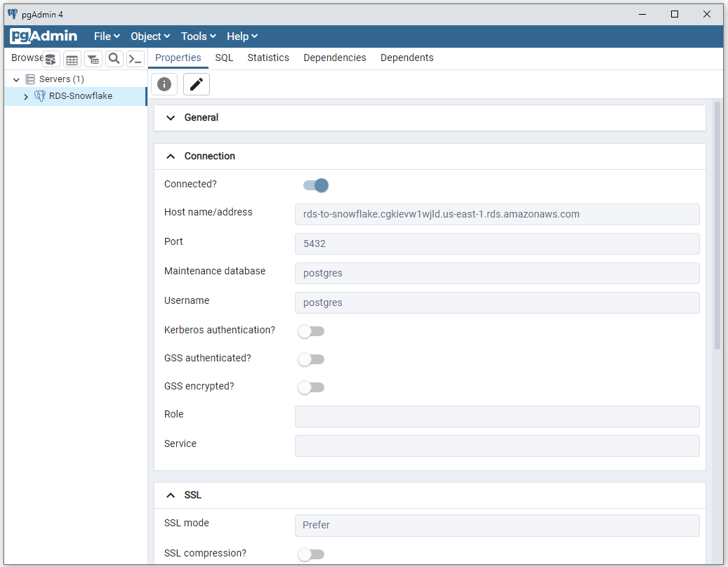Switch to the Dependents tab
The height and width of the screenshot is (567, 728).
point(406,58)
